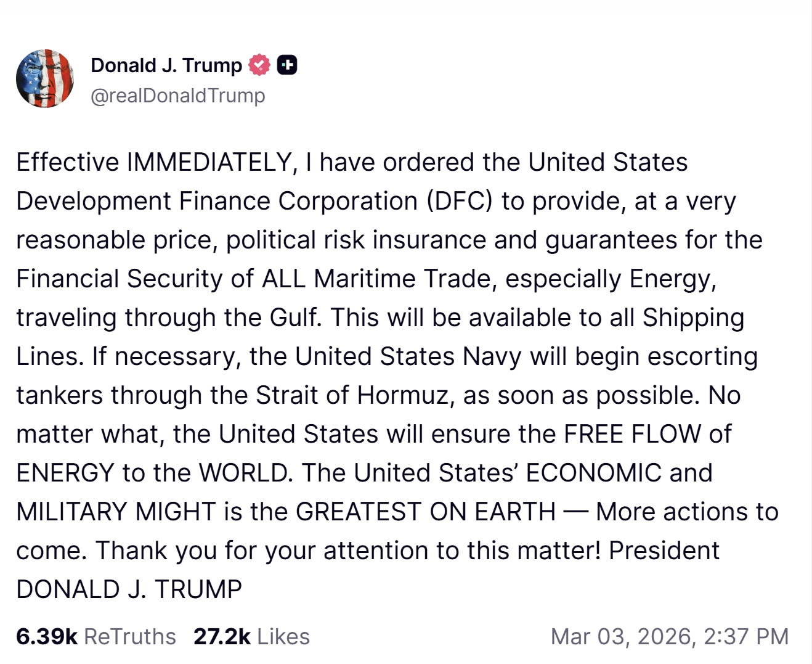Open the 27.2k Likes list
This screenshot has height=664, width=812.
[251, 636]
